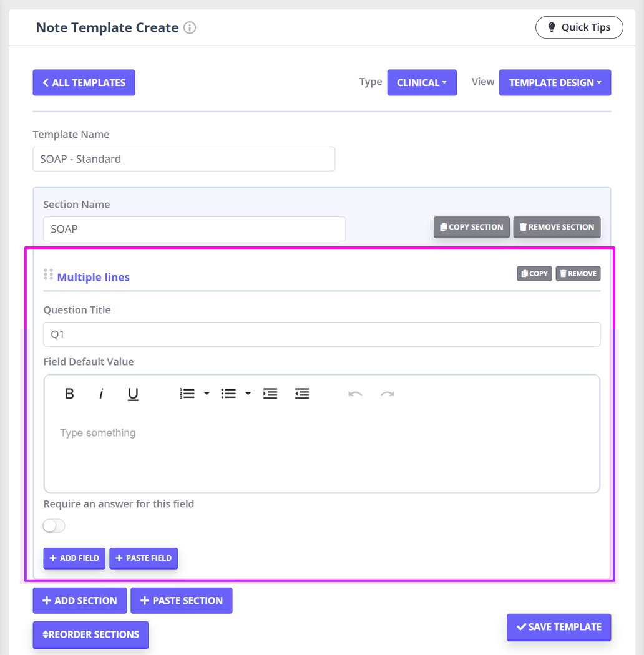This screenshot has height=655, width=644.
Task: Apply italic formatting in the editor toolbar
Action: tap(100, 393)
